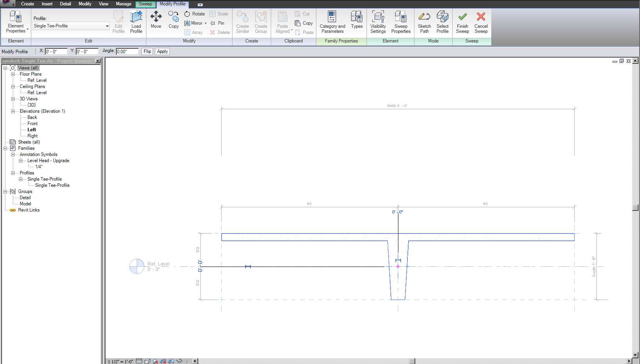The image size is (640, 364).
Task: Open the Mirror dropdown arrow
Action: (x=205, y=23)
